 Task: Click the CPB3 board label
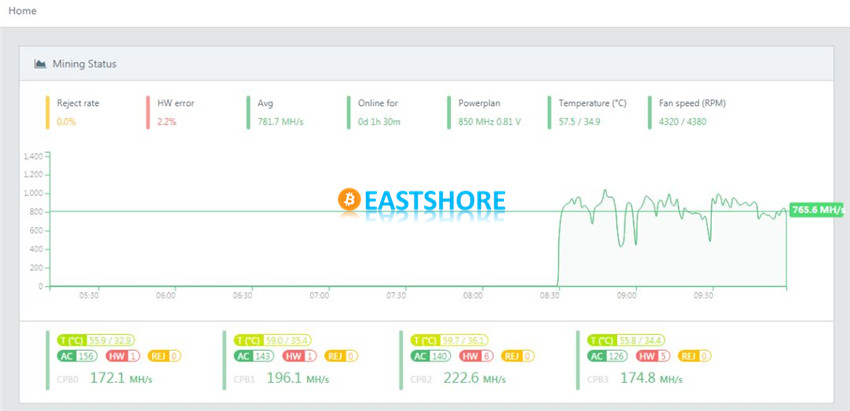click(x=598, y=380)
